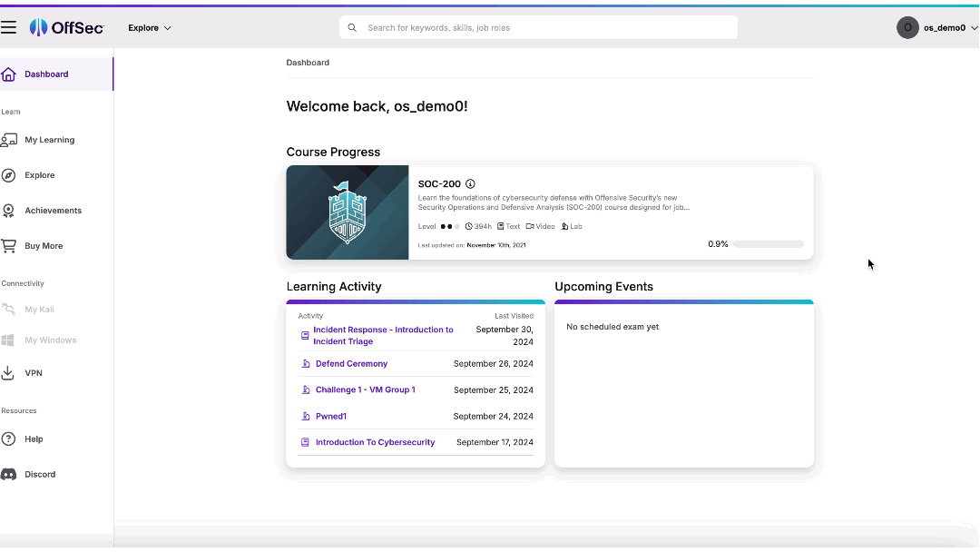
Task: Select My Kali connectivity option
Action: [x=39, y=310]
